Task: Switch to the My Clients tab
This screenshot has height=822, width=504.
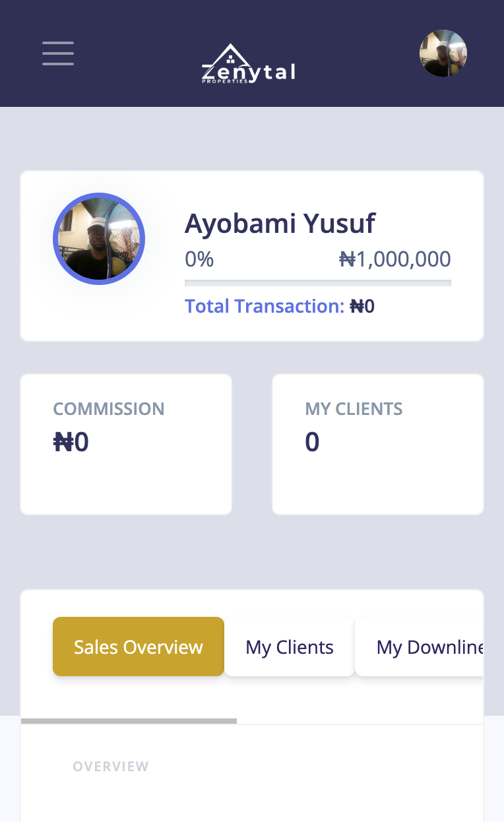Action: click(290, 647)
